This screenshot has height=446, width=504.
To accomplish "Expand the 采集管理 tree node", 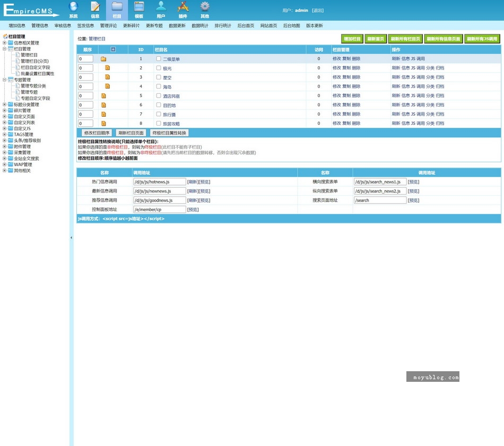I will pyautogui.click(x=4, y=152).
